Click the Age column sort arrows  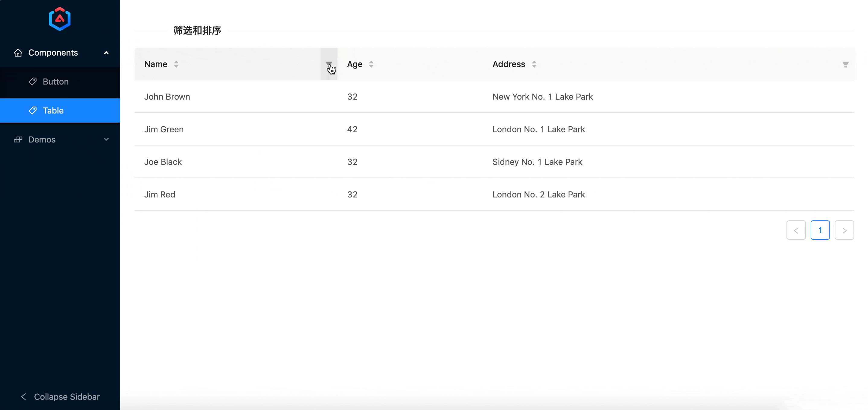371,64
